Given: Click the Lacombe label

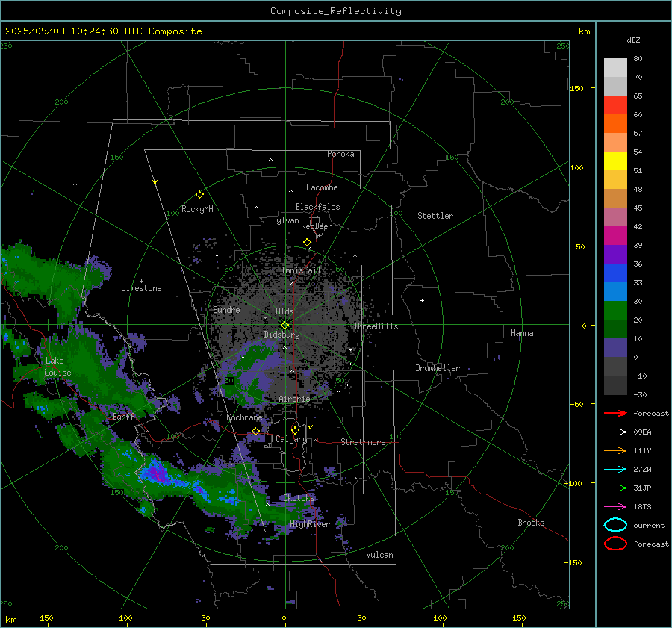Looking at the screenshot, I should [x=322, y=187].
